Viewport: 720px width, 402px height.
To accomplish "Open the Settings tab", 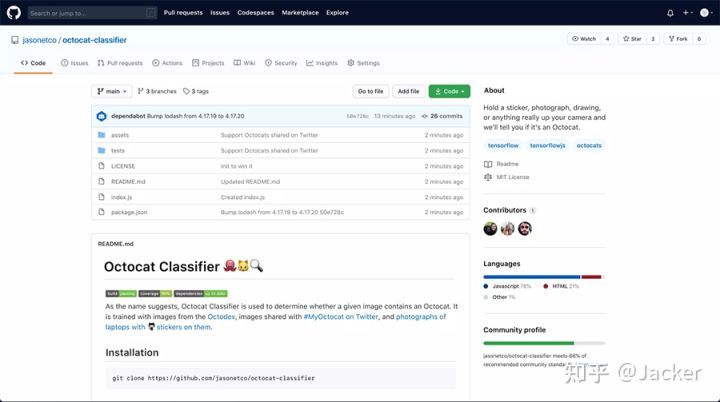I will (x=363, y=63).
